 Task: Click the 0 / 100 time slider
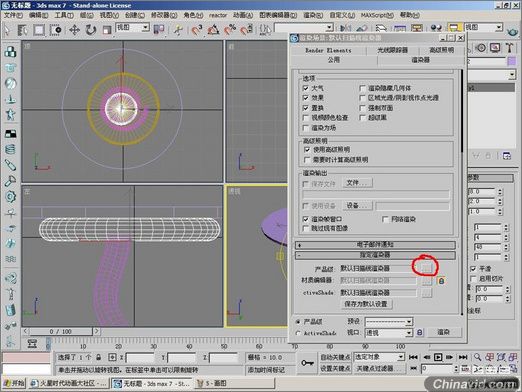(x=61, y=332)
